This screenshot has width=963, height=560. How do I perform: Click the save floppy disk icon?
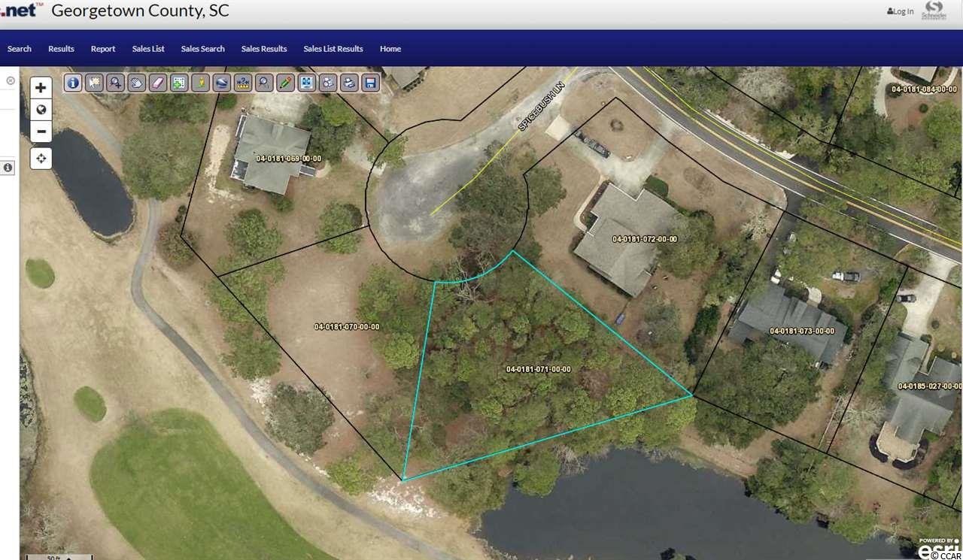(x=370, y=83)
